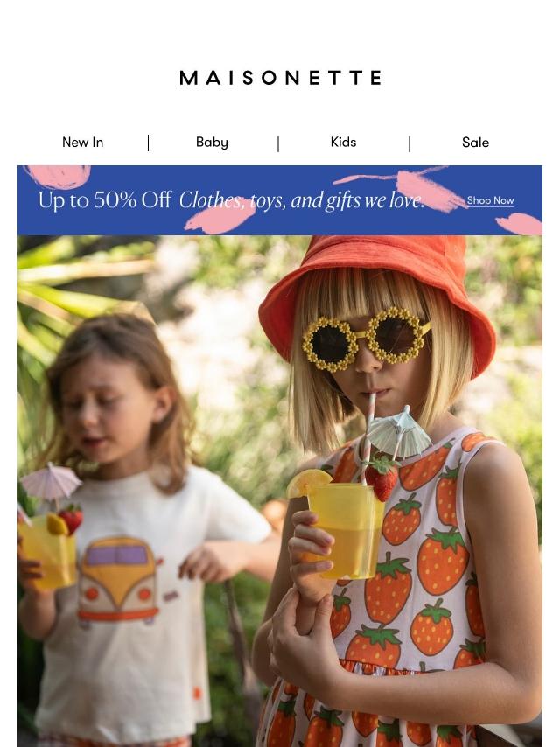This screenshot has height=747, width=560.
Task: Click the blue paper cocktail umbrella
Action: [x=399, y=433]
